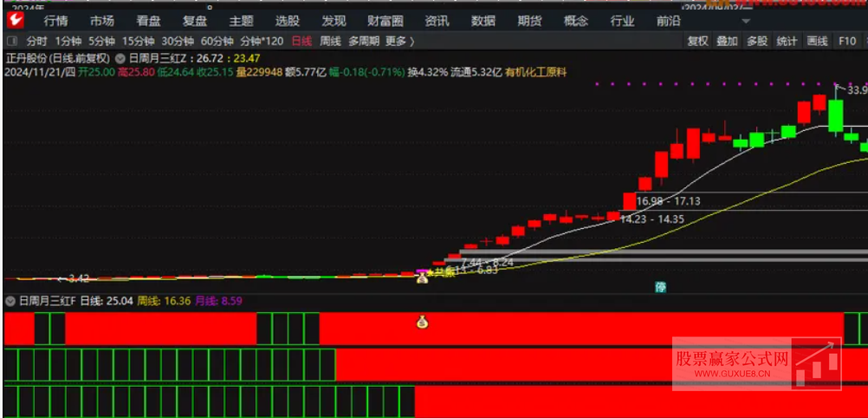Click the 日周月三红F sub-indicator name
This screenshot has width=868, height=418.
47,301
